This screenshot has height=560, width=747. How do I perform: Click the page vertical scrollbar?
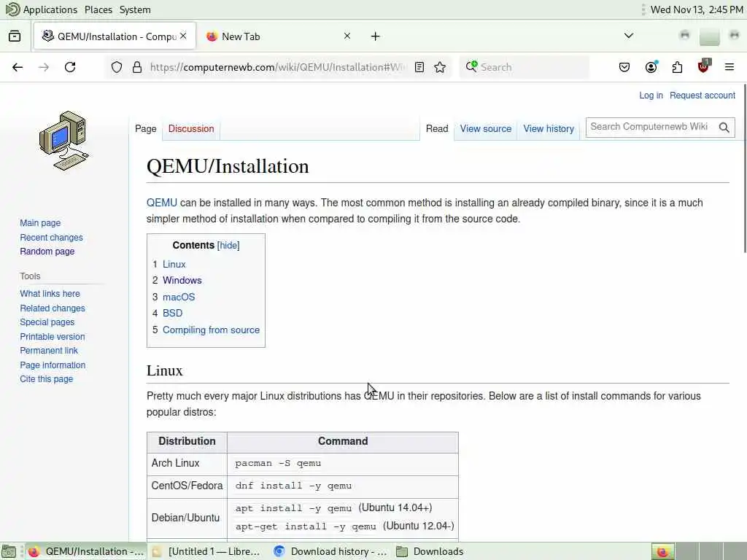tap(745, 169)
